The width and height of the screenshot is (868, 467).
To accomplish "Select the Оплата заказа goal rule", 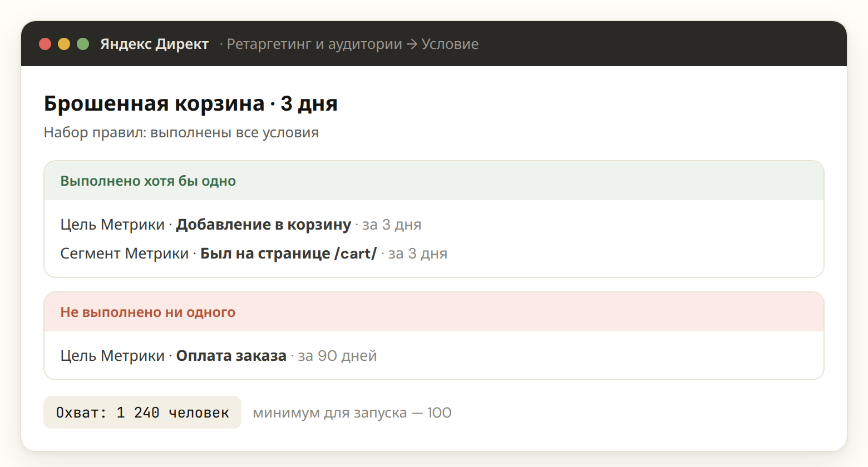I will 231,356.
